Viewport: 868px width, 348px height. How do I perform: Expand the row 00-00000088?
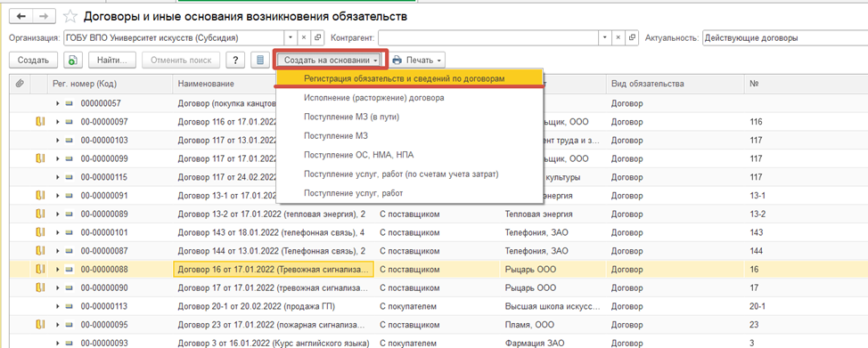point(58,270)
